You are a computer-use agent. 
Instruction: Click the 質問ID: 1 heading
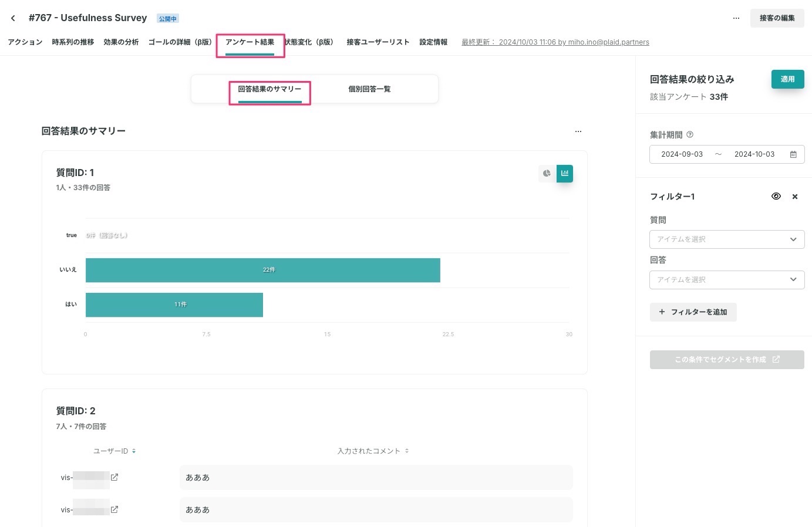click(75, 173)
